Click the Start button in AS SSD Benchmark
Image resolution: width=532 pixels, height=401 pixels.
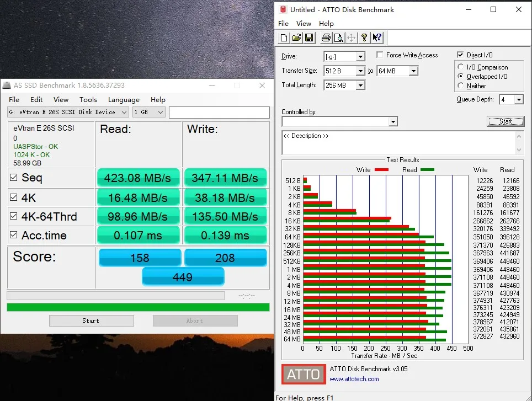pyautogui.click(x=91, y=320)
